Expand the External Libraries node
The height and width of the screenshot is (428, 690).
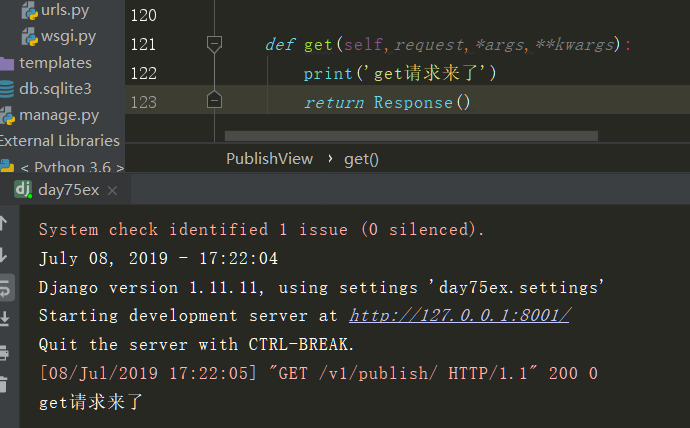coord(60,140)
